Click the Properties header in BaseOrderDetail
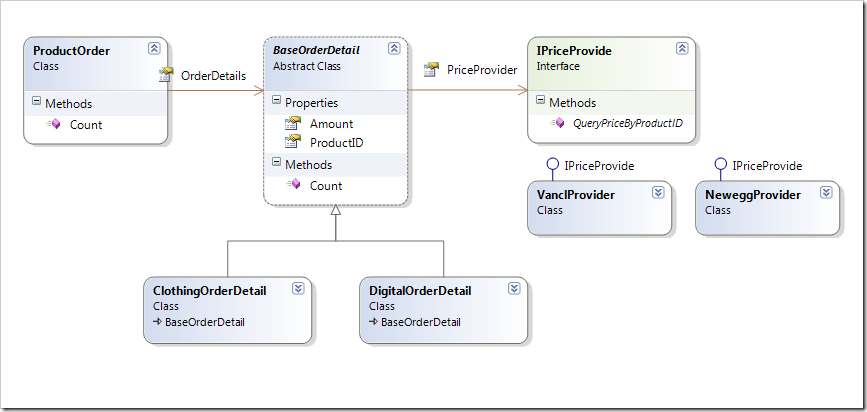 pos(311,102)
